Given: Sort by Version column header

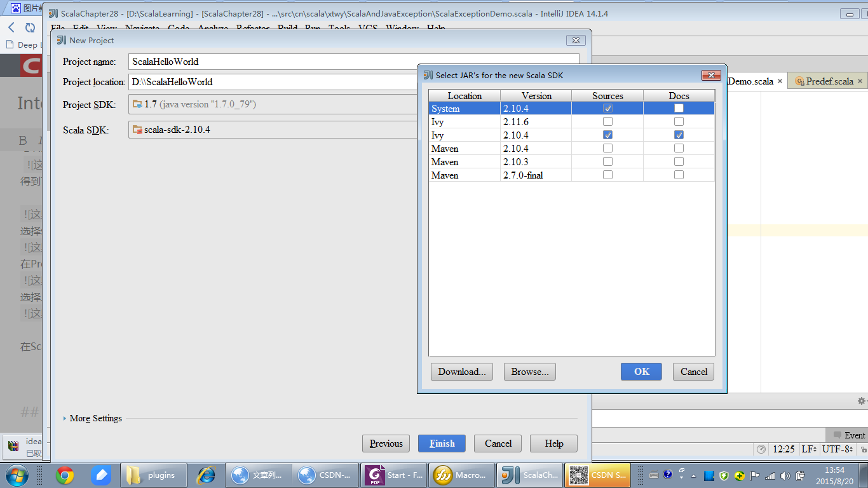Looking at the screenshot, I should click(x=536, y=95).
